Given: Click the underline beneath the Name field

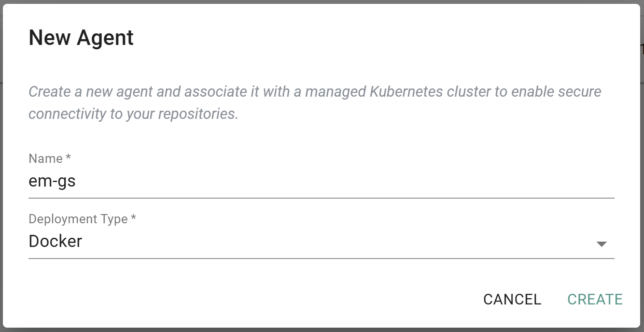Looking at the screenshot, I should 321,198.
